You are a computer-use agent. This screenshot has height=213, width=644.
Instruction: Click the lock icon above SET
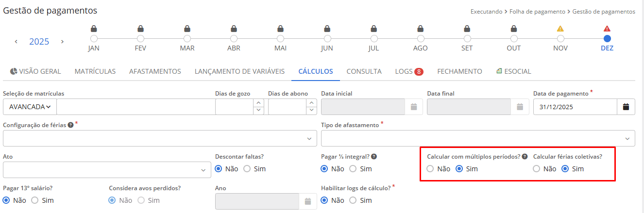(467, 28)
